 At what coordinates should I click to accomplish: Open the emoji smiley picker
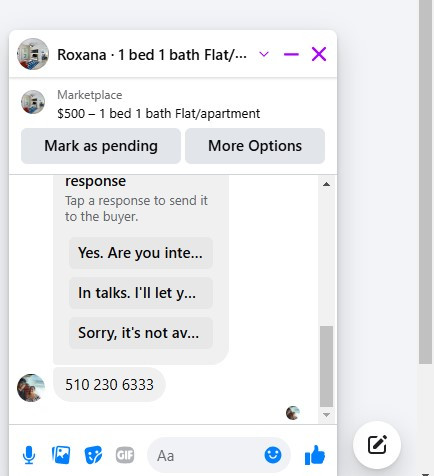pyautogui.click(x=273, y=455)
